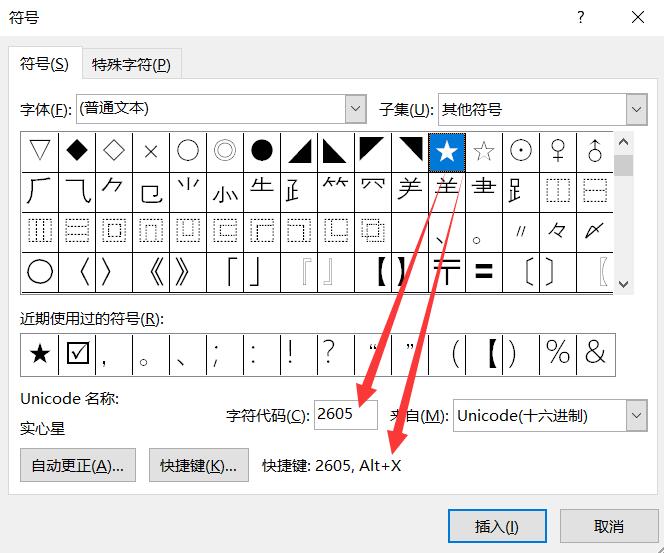Screen dimensions: 664x553
Task: Pick the recently used black star
Action: click(40, 354)
